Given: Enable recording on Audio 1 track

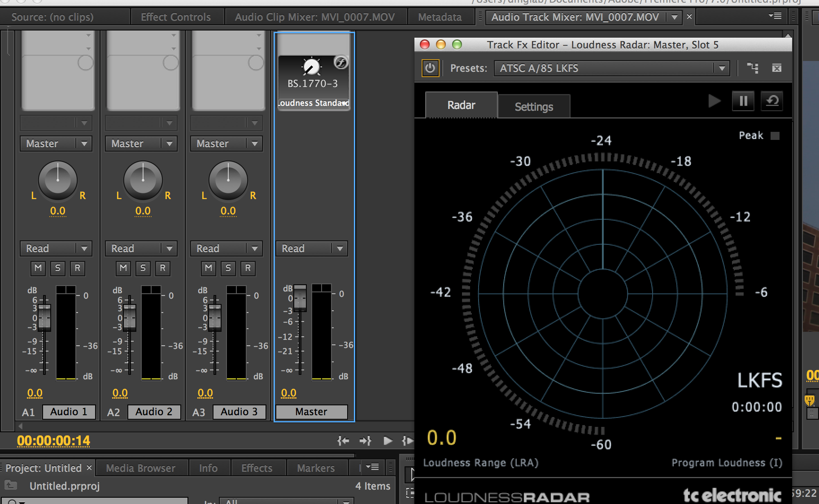Looking at the screenshot, I should [78, 268].
